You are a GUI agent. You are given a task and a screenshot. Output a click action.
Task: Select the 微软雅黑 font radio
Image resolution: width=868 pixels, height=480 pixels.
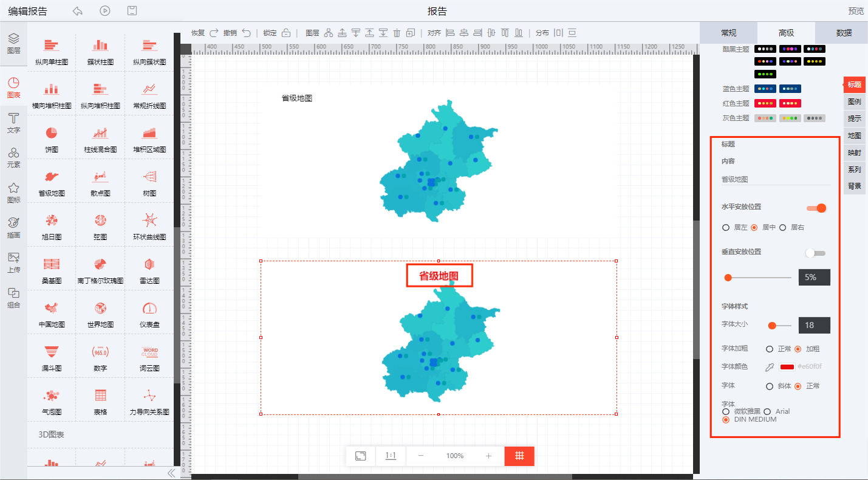[726, 412]
